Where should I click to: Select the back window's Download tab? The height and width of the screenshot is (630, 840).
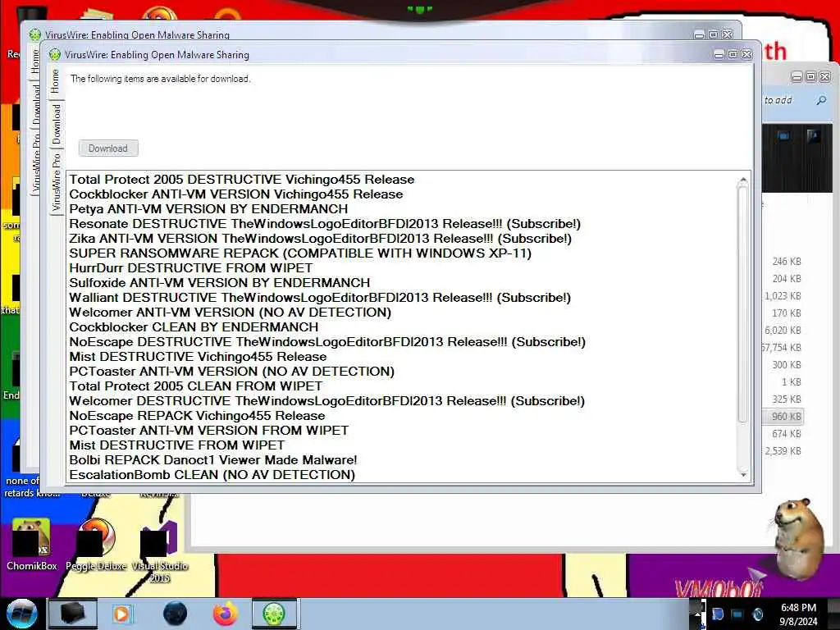coord(35,104)
